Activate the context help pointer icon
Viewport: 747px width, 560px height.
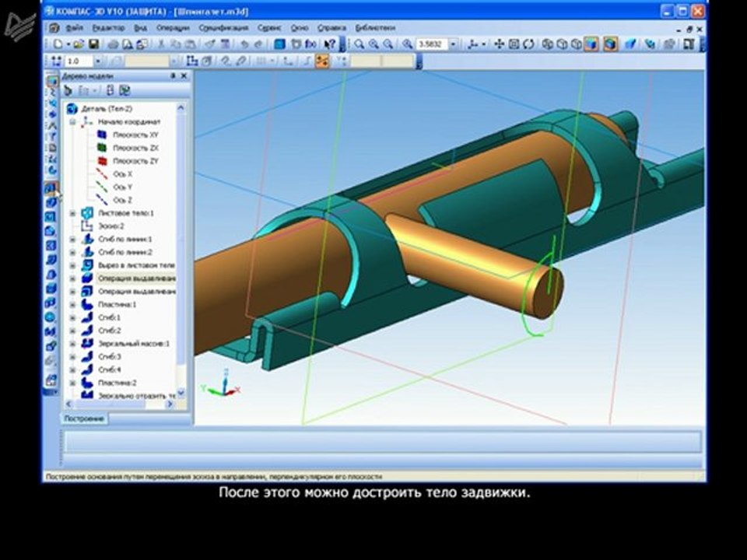(x=330, y=44)
